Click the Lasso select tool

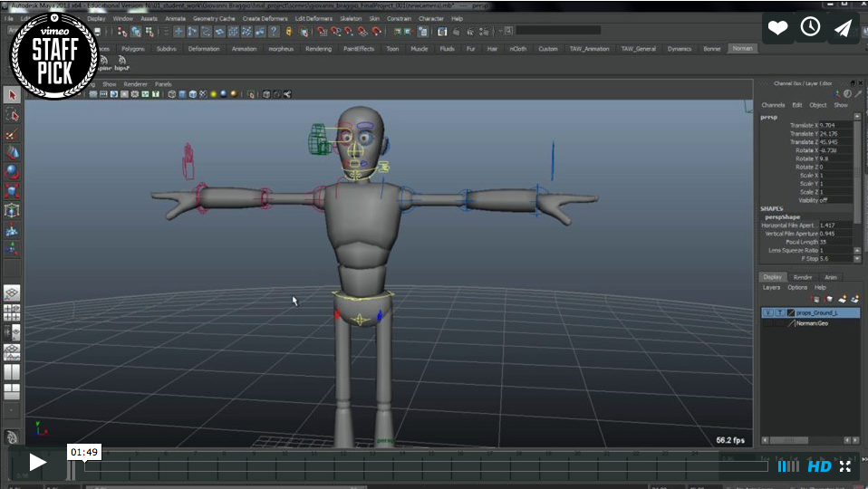[13, 115]
